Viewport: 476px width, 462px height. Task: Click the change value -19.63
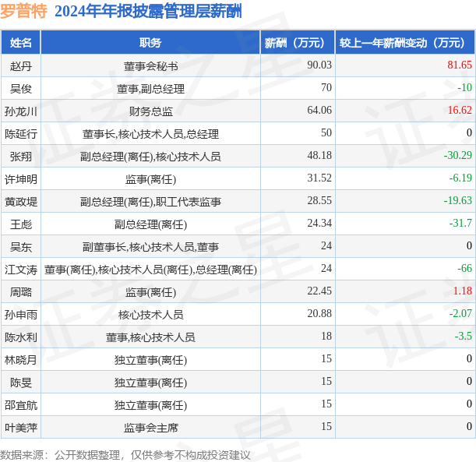click(458, 200)
